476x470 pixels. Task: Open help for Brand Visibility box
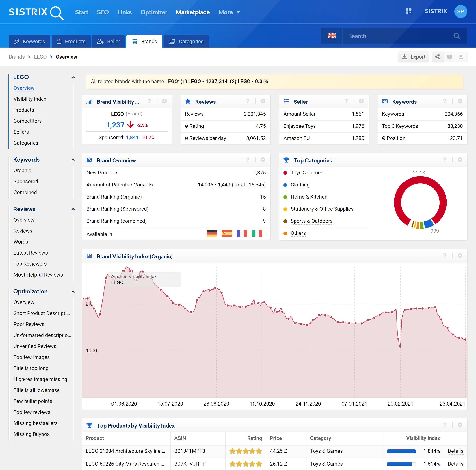pyautogui.click(x=149, y=101)
